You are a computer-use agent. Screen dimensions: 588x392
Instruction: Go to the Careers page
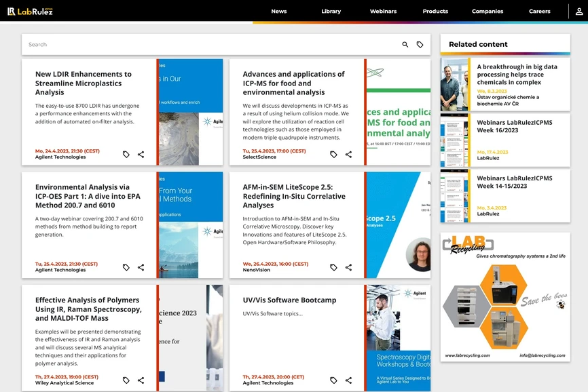tap(539, 12)
